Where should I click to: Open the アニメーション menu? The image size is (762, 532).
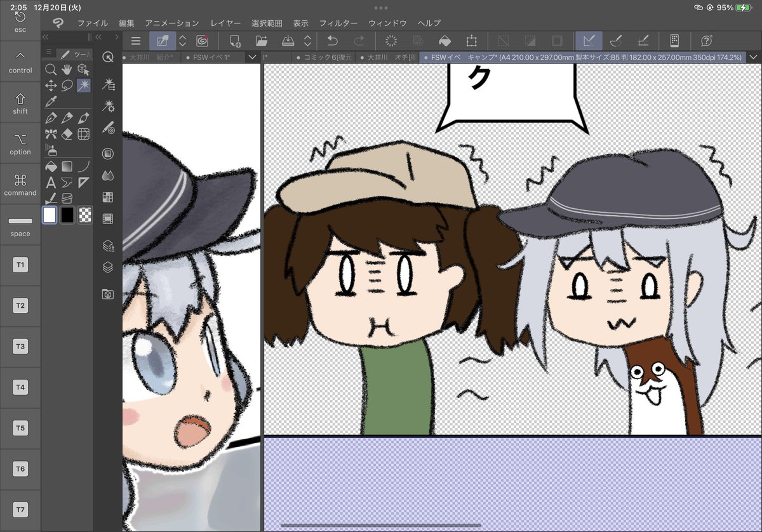pos(171,23)
